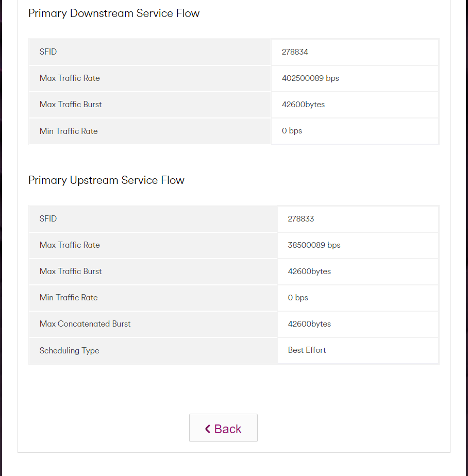Click the downstream Max Traffic Burst label
Screen dimensions: 468x476
click(x=71, y=105)
